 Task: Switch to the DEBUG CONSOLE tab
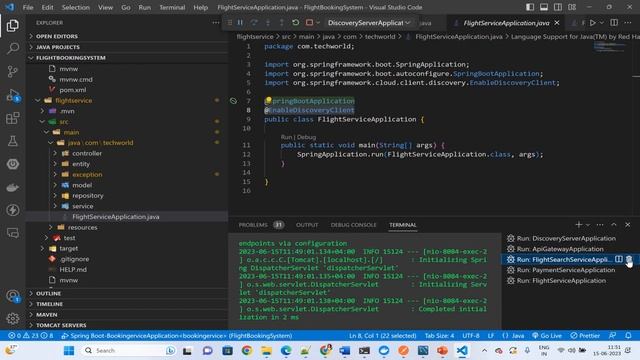point(353,225)
